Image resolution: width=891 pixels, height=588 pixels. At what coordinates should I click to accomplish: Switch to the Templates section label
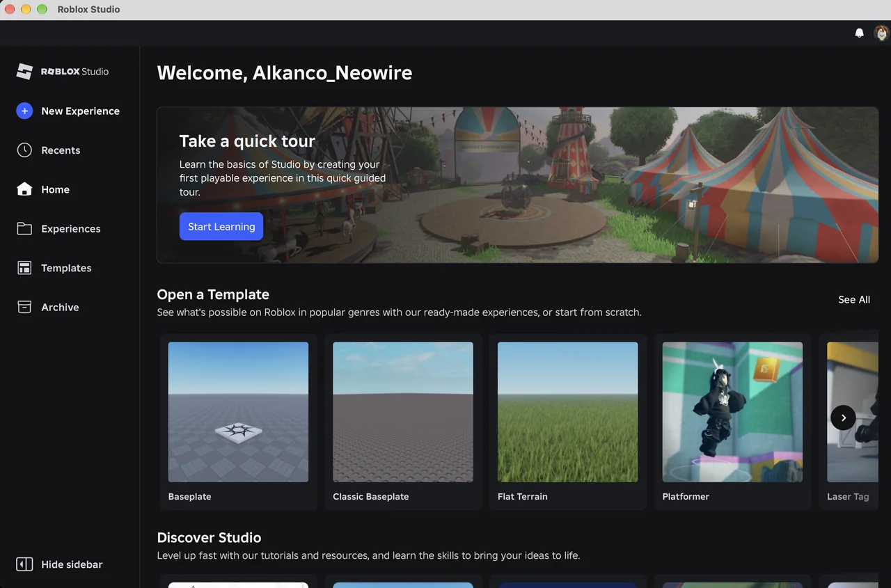tap(66, 268)
